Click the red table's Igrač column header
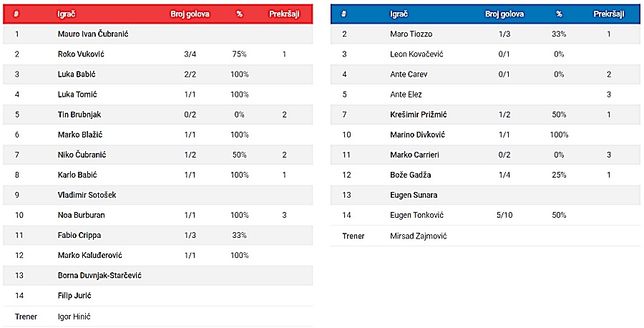 (x=67, y=14)
